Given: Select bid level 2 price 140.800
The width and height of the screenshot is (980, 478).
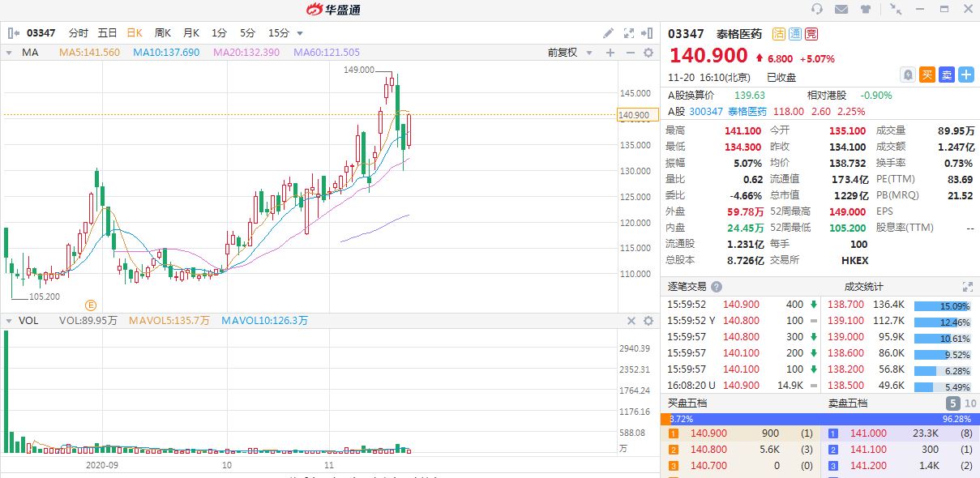Looking at the screenshot, I should [x=708, y=450].
